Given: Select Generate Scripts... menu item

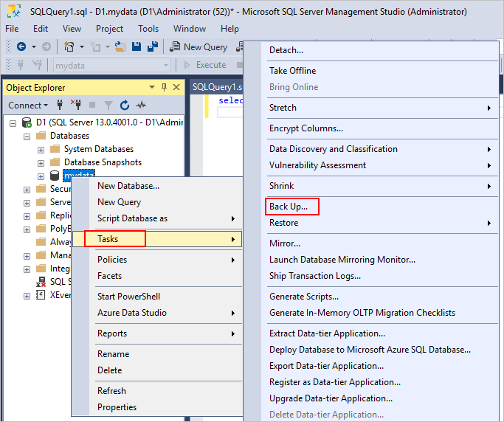Looking at the screenshot, I should [304, 297].
